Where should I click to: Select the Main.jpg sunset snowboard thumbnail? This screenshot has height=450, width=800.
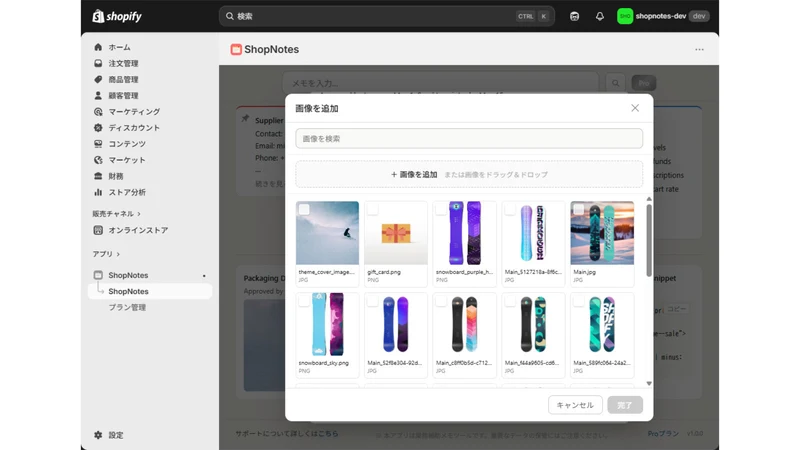[x=602, y=233]
